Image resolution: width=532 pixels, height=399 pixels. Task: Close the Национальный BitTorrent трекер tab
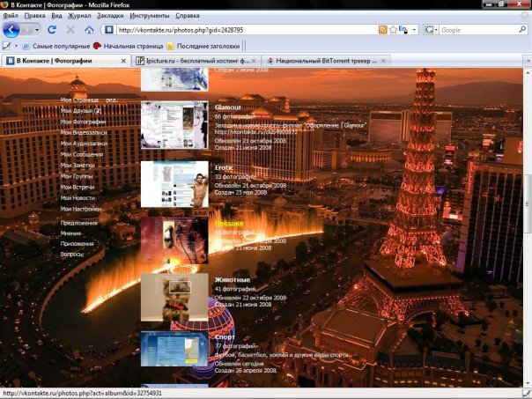383,61
